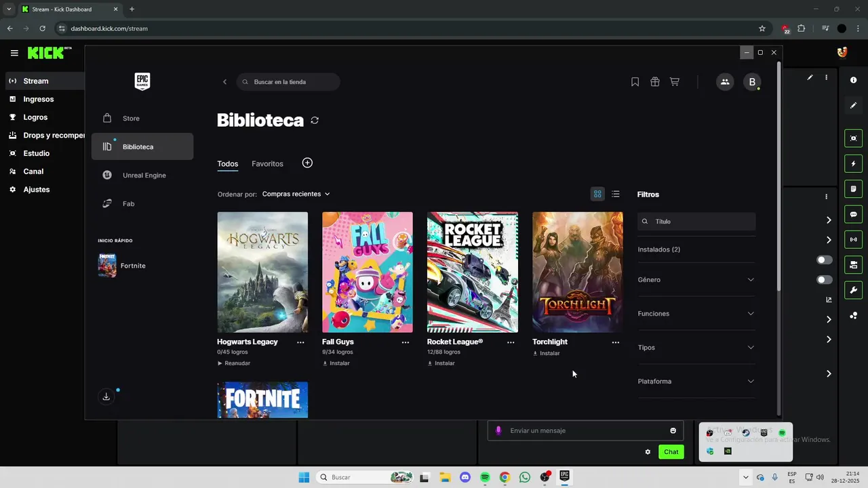Switch library to grid view
The width and height of the screenshot is (868, 488).
[x=597, y=194]
